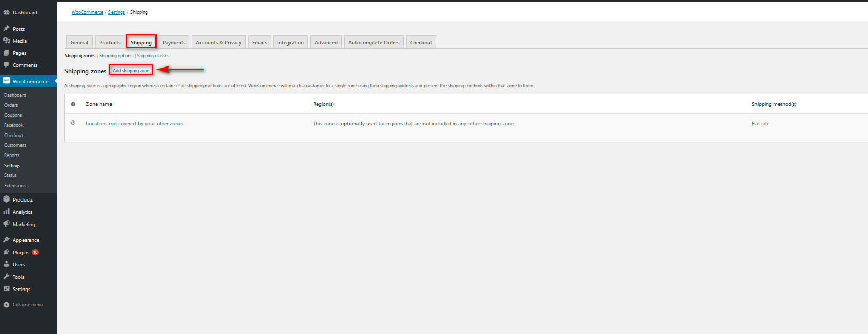Open the Integration tab
Screen dimensions: 868x334
(x=291, y=42)
